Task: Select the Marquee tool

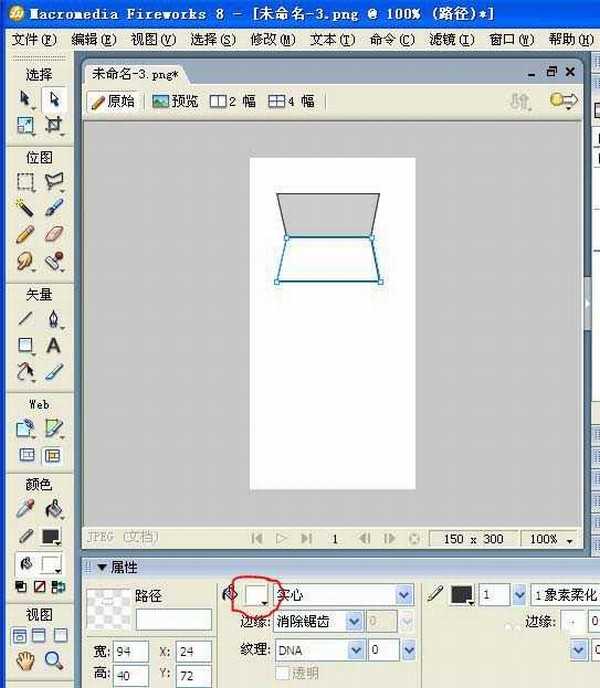Action: tap(25, 182)
